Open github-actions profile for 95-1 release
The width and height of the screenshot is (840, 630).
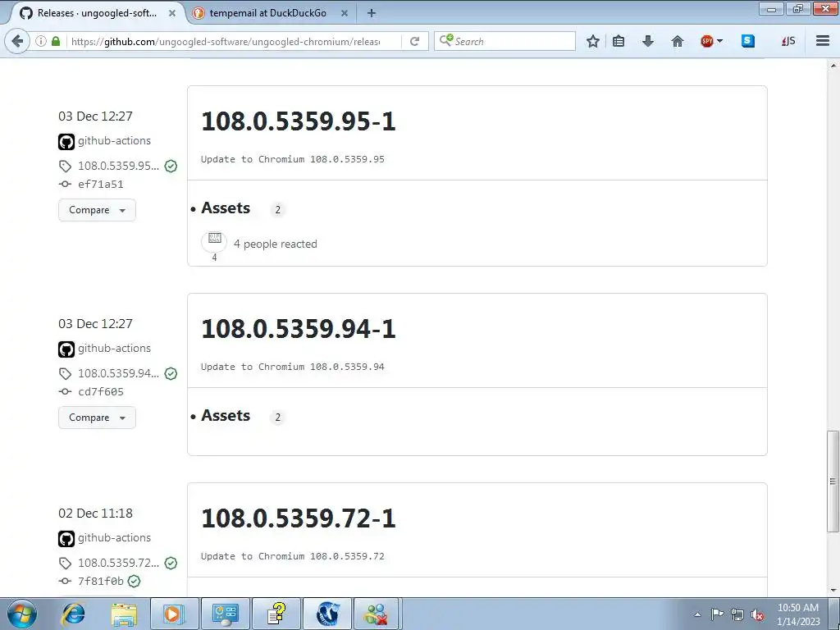tap(114, 141)
